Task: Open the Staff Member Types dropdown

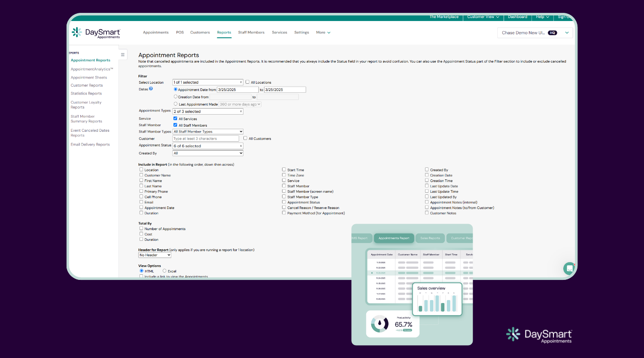Action: tap(208, 131)
